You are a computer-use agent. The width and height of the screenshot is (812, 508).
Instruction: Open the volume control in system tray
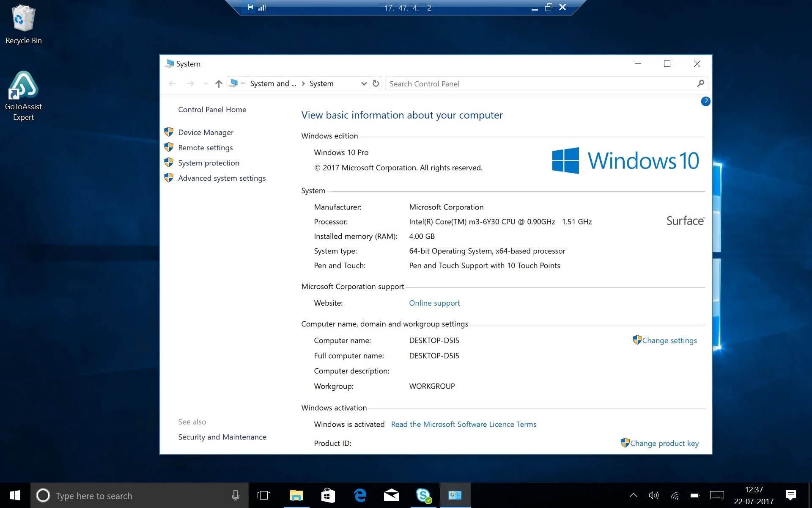pos(654,495)
